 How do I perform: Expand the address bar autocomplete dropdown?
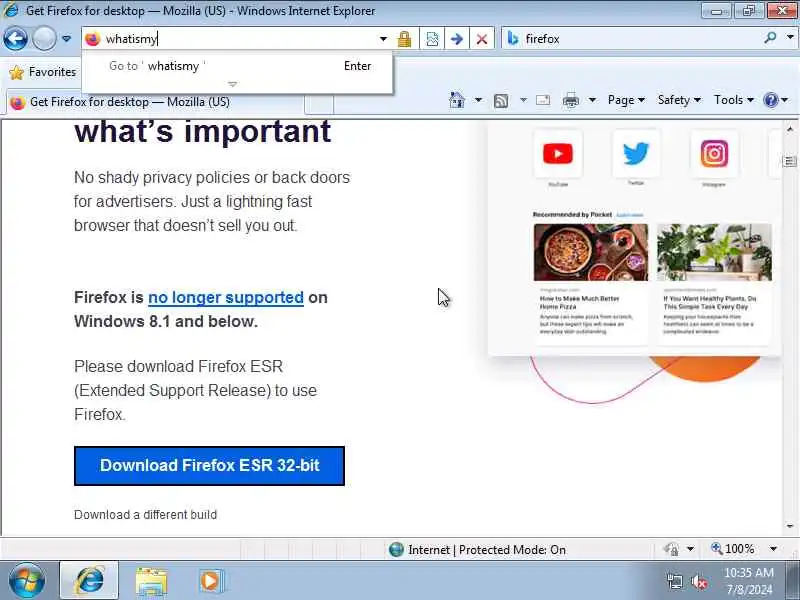tap(383, 39)
